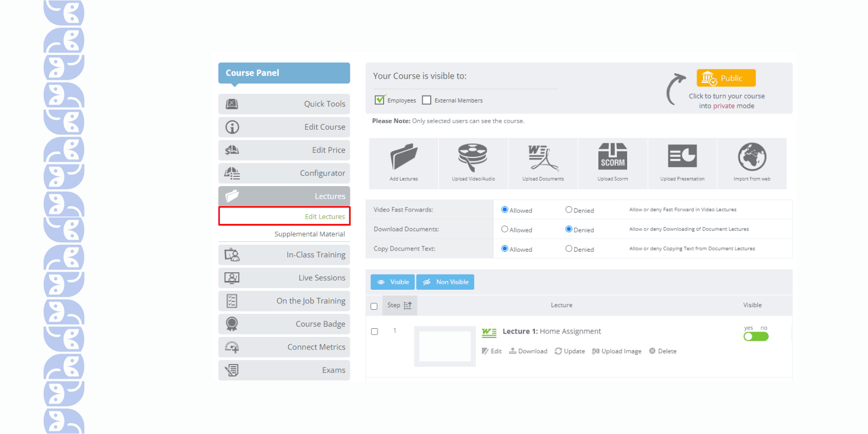This screenshot has width=868, height=434.
Task: Open Supplemental Material submenu link
Action: tap(309, 234)
